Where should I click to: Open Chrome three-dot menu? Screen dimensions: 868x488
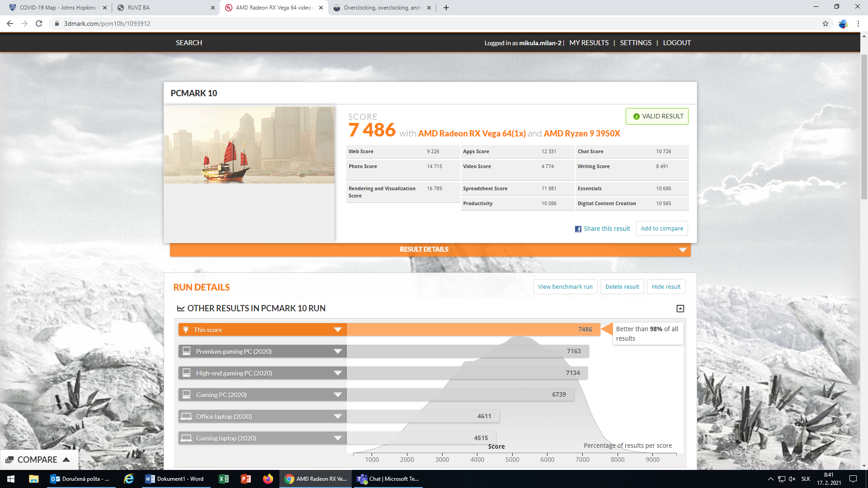tap(858, 23)
